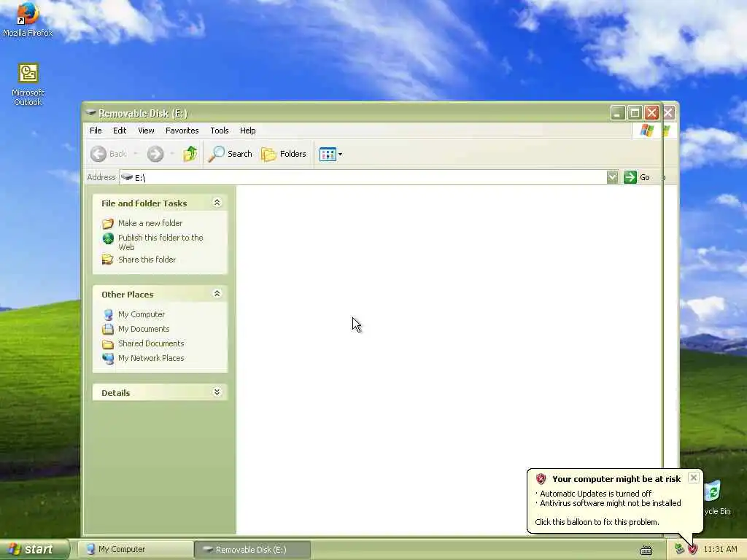Open the Microsoft Outlook desktop icon
The height and width of the screenshot is (560, 747).
pos(28,84)
